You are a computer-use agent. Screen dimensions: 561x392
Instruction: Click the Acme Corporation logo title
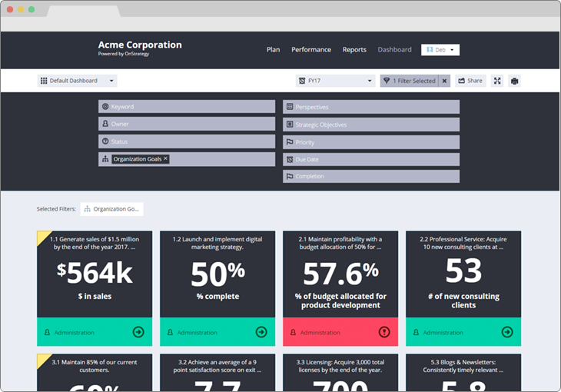point(140,45)
